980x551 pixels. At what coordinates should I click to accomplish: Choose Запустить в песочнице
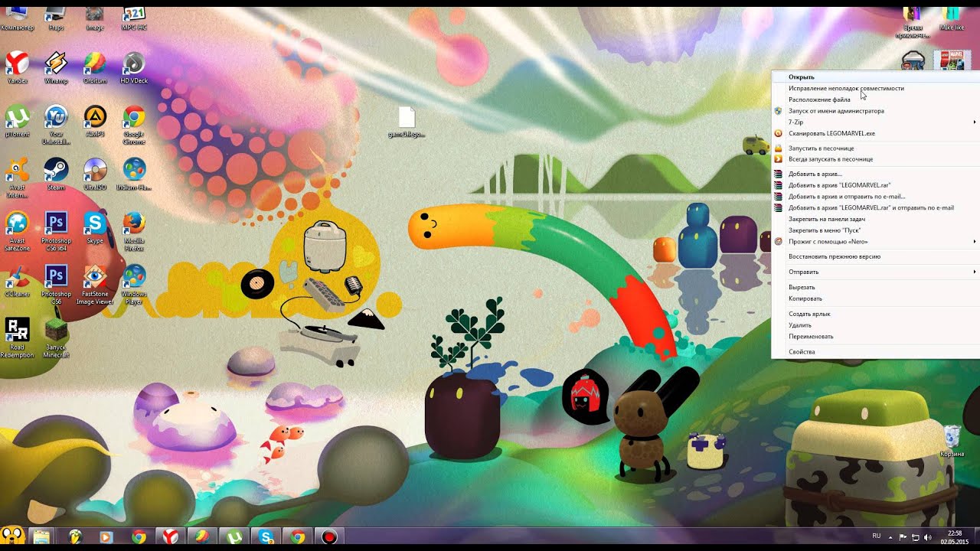click(875, 148)
